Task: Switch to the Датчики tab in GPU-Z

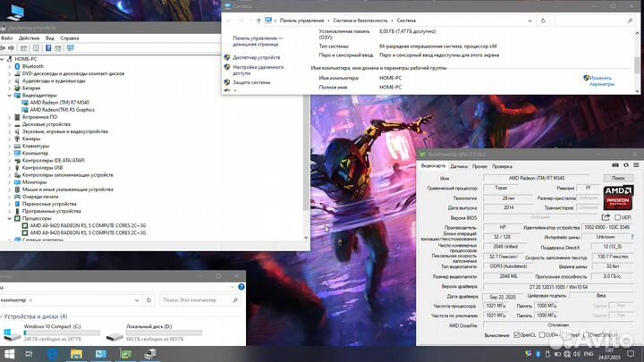Action: (x=459, y=166)
